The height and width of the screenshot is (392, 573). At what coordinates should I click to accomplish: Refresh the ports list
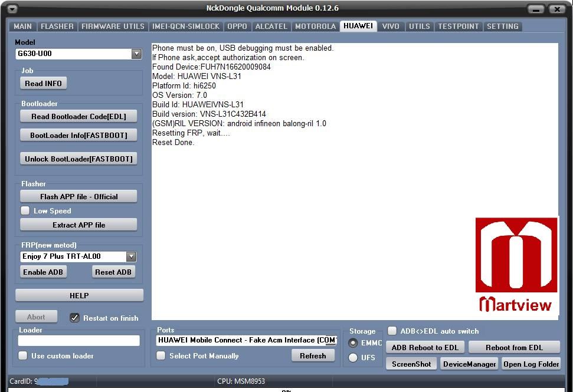click(x=313, y=355)
